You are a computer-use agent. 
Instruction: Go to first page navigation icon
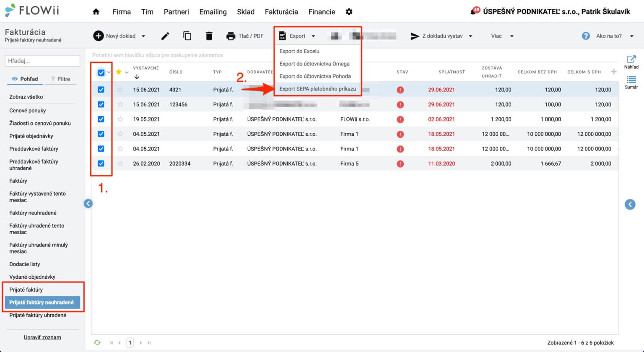tap(111, 343)
